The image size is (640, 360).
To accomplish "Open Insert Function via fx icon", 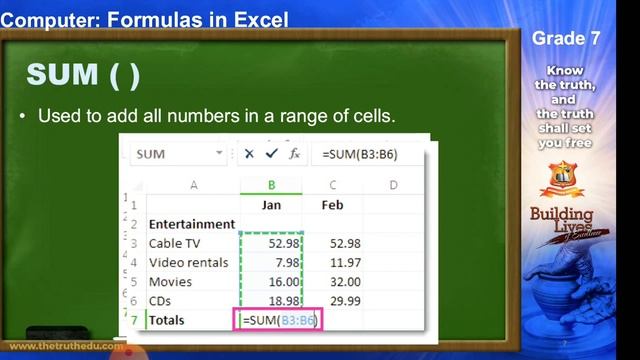I will click(294, 154).
